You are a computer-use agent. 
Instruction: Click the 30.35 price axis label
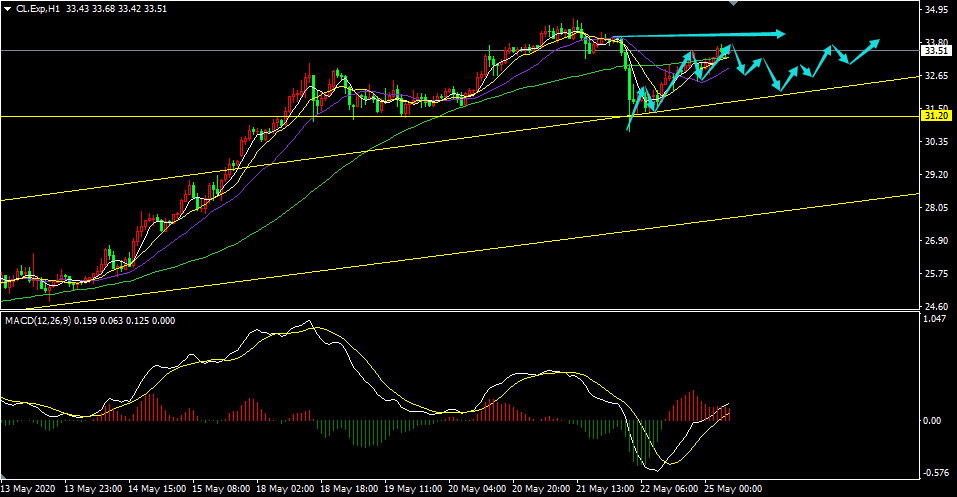coord(936,142)
